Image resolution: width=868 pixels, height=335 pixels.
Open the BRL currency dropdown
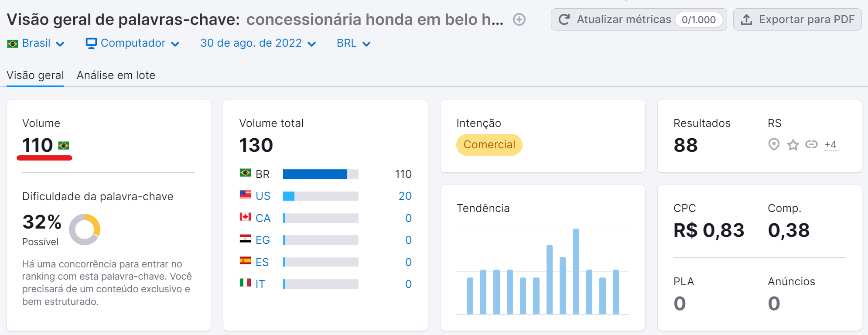pyautogui.click(x=354, y=43)
